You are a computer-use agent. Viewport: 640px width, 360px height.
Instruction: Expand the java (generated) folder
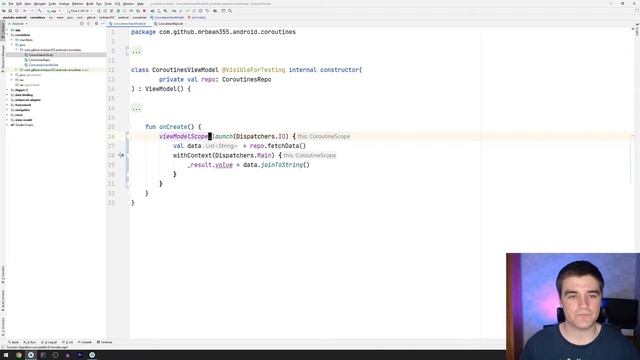point(12,75)
